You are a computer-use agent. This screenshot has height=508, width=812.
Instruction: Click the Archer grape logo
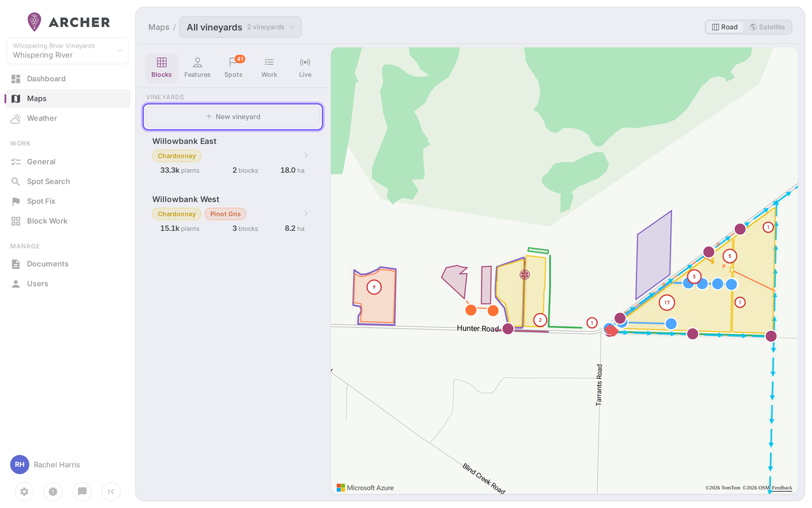click(34, 22)
